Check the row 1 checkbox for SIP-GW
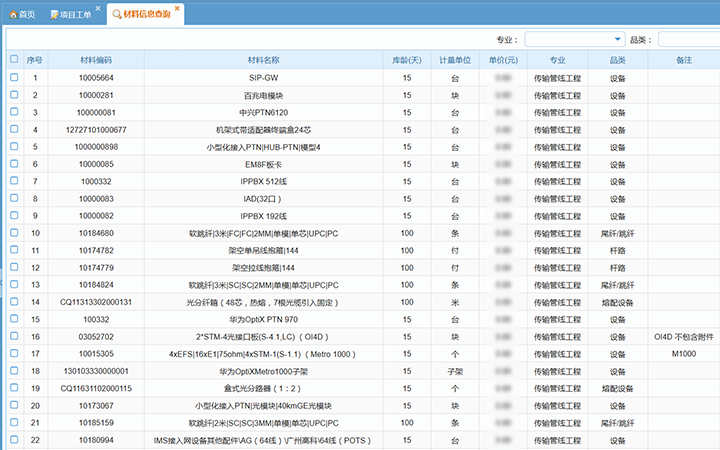Image resolution: width=720 pixels, height=450 pixels. pyautogui.click(x=14, y=77)
